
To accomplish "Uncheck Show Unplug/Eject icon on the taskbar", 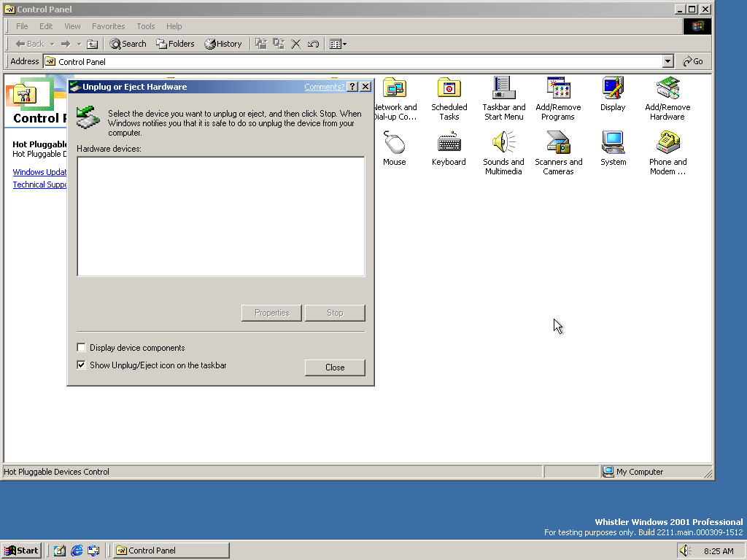I will pos(82,365).
